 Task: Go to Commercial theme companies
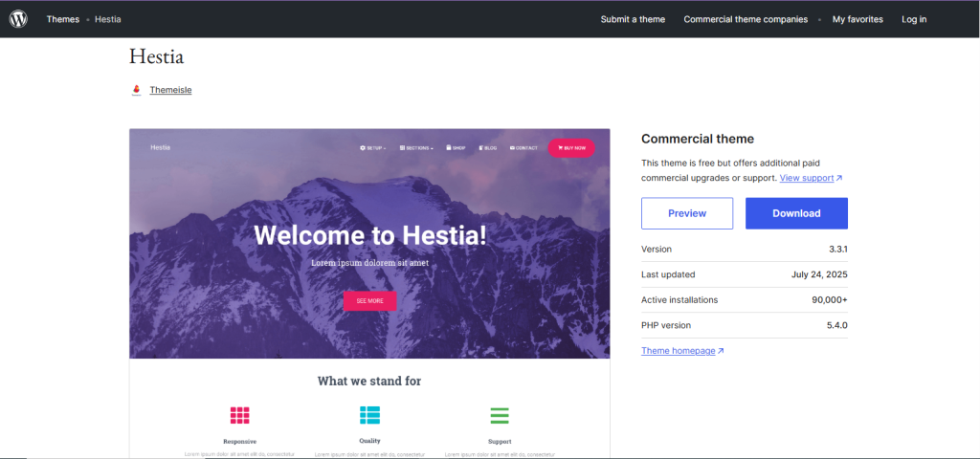point(746,19)
